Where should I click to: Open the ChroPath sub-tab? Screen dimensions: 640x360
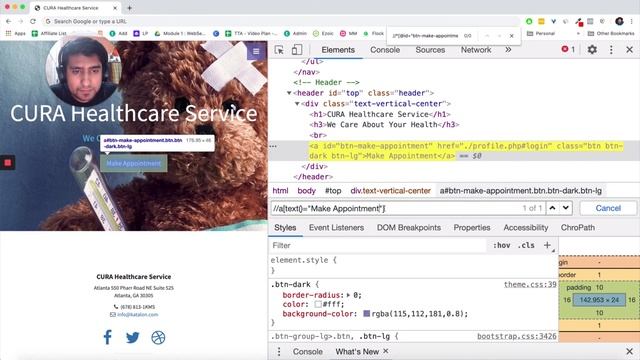point(578,228)
